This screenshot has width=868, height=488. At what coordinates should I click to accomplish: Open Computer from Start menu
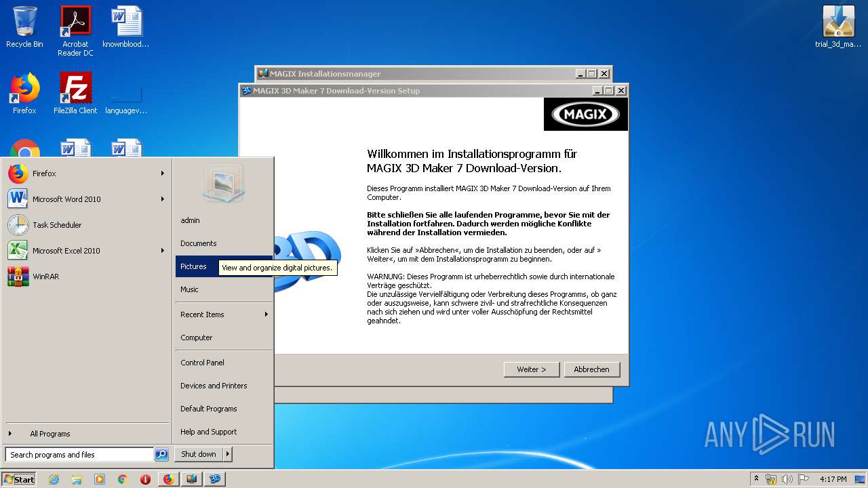(224, 338)
